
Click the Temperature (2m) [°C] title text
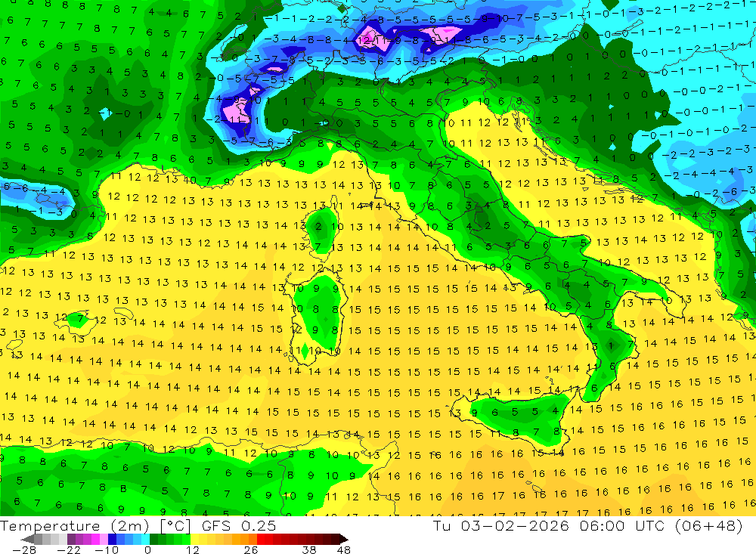tap(95, 526)
